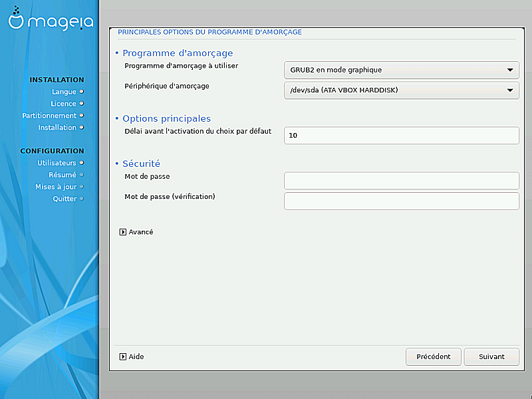Select the Résumé step in sidebar
Image resolution: width=532 pixels, height=399 pixels.
coord(66,175)
